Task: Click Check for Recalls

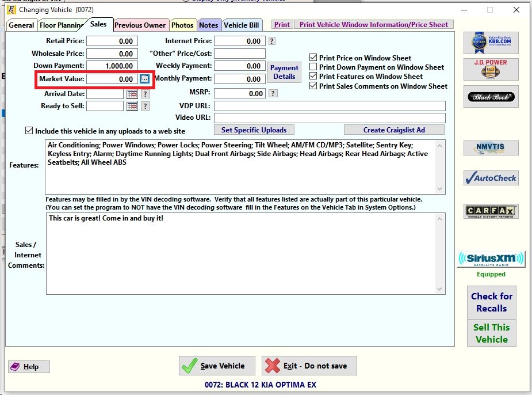Action: tap(492, 302)
